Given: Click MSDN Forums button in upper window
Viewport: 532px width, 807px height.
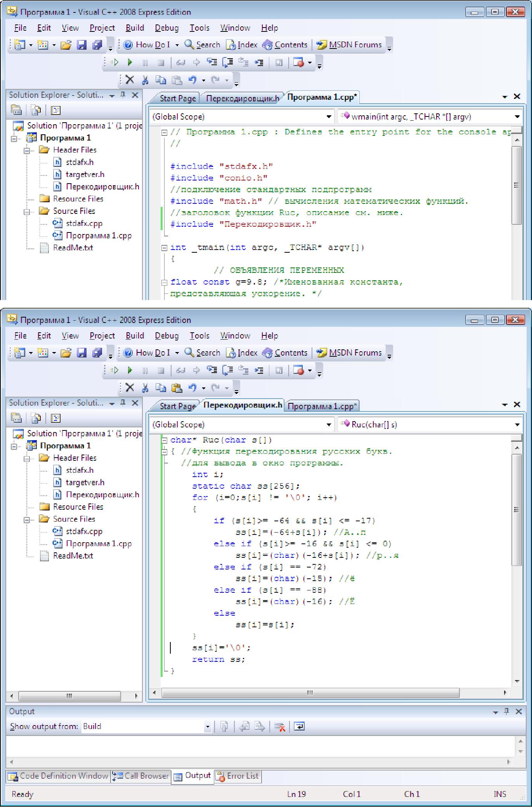Looking at the screenshot, I should click(349, 45).
